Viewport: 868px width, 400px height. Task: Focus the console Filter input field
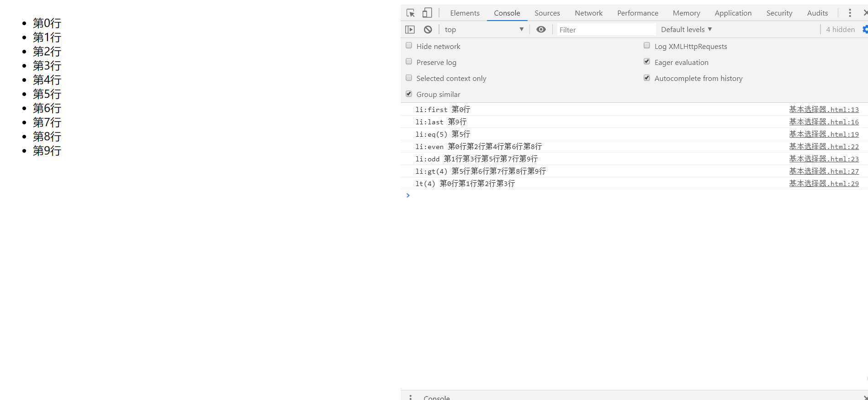606,30
